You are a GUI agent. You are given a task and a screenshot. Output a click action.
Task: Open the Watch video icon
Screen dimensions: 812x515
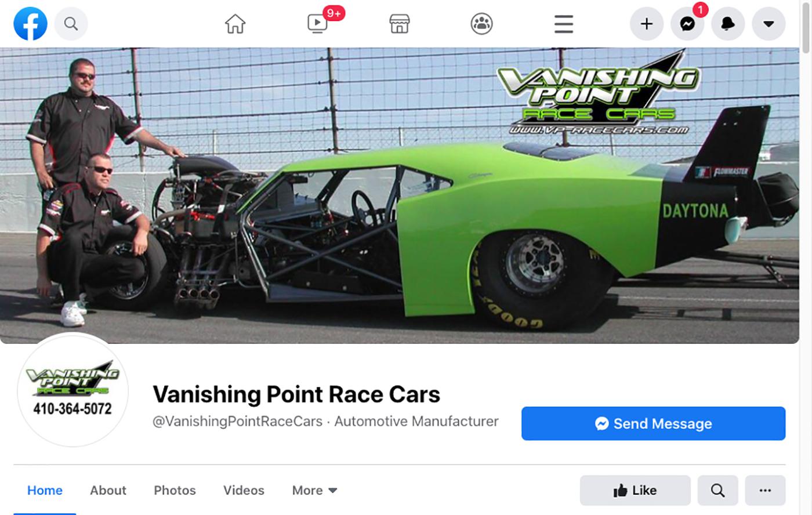click(x=317, y=24)
